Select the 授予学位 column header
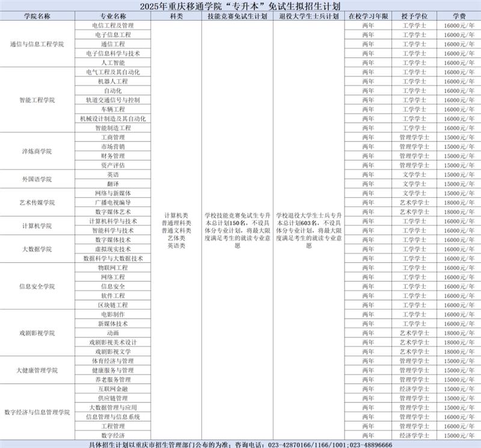 coord(414,16)
